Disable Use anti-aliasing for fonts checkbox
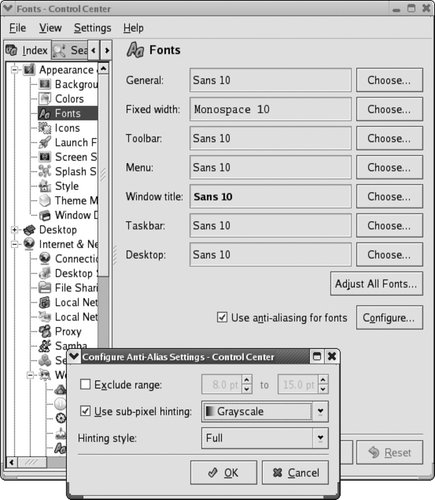 (x=222, y=317)
